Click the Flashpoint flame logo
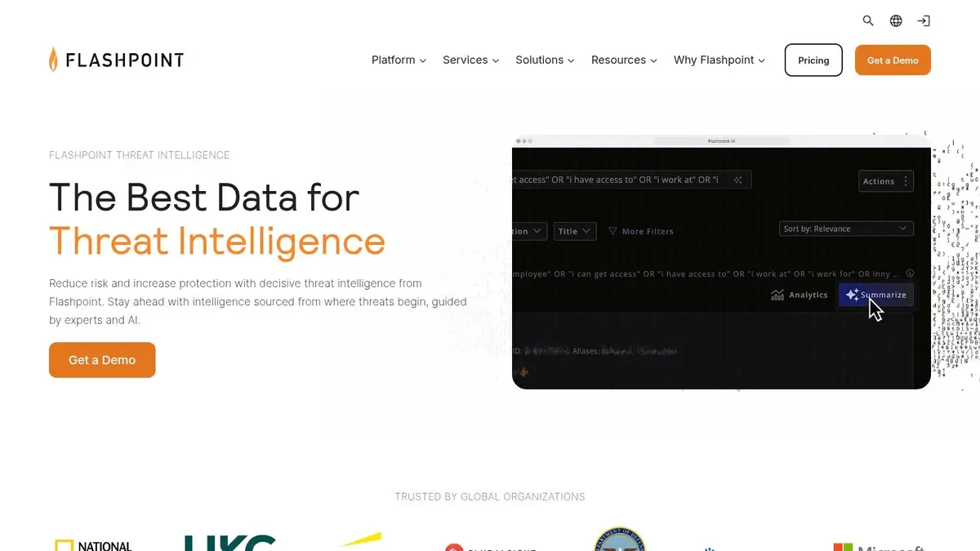Screen dimensions: 980x551 click(x=116, y=60)
